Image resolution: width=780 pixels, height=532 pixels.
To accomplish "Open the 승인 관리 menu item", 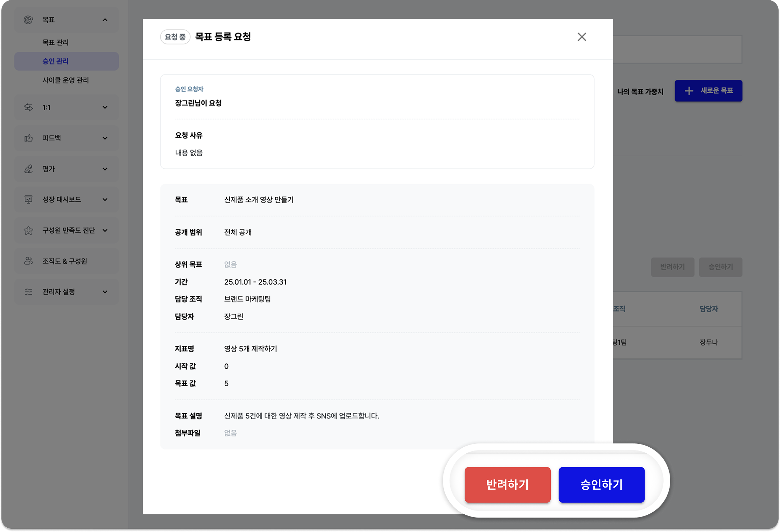I will coord(55,61).
